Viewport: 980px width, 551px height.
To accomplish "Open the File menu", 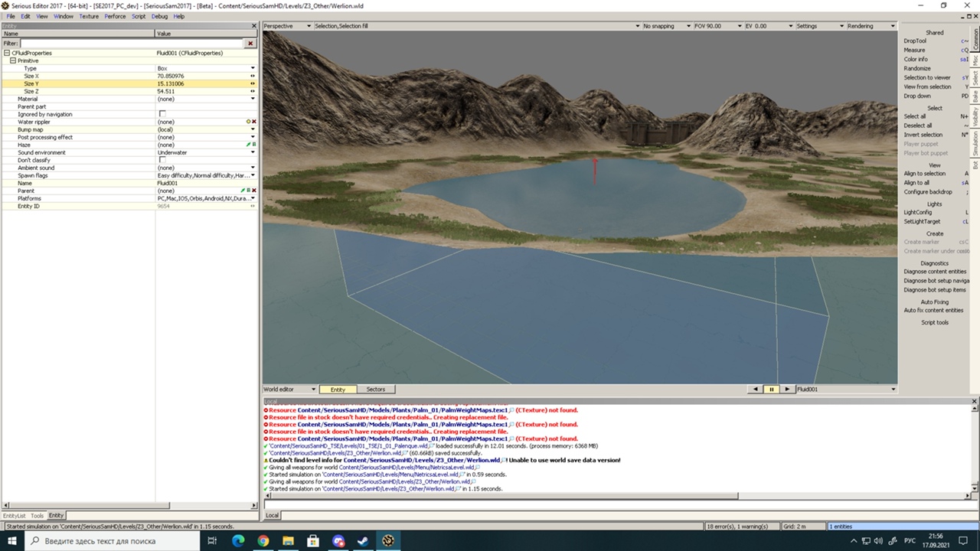I will (11, 16).
